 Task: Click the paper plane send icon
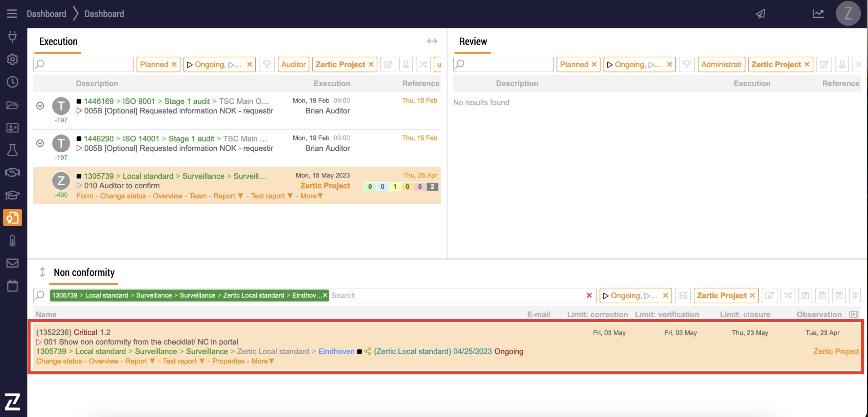click(761, 14)
